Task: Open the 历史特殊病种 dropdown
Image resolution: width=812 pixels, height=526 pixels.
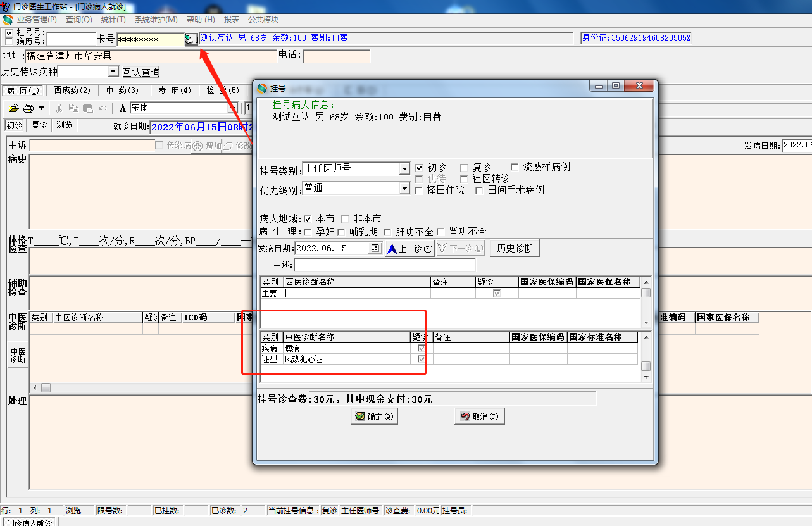Action: pyautogui.click(x=113, y=72)
